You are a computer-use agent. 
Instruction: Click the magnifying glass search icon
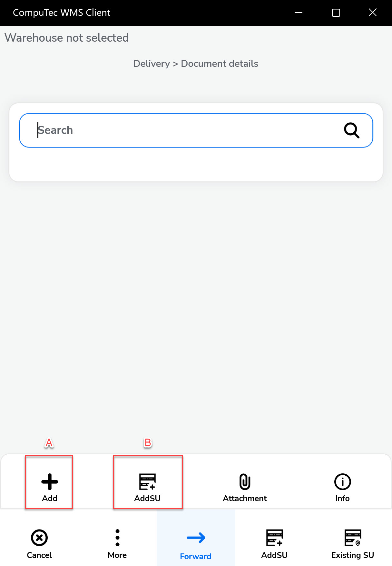351,130
